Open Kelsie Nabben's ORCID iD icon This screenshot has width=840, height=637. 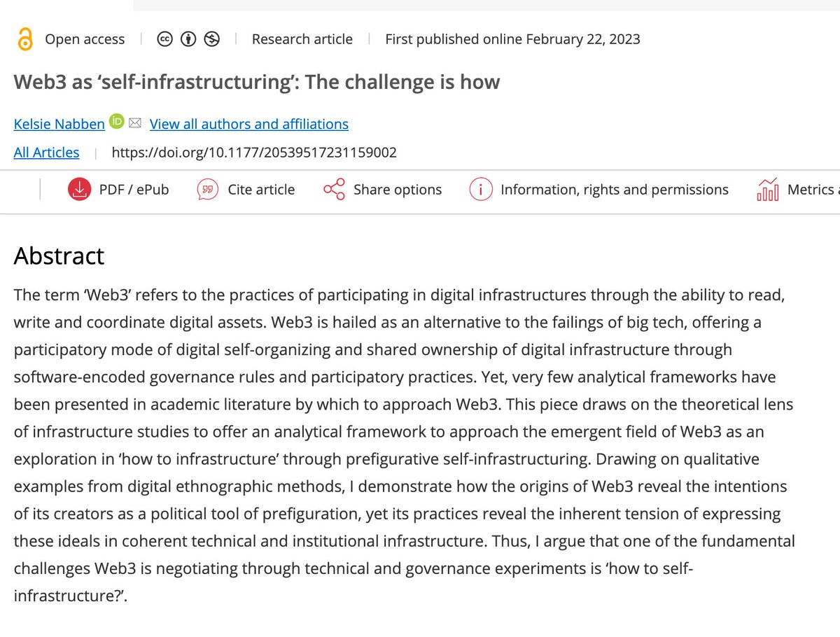[x=117, y=122]
